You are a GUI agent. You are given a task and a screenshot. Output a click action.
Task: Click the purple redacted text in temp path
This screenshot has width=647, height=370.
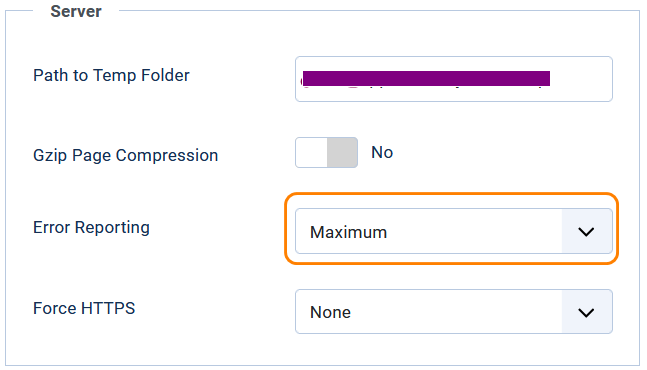tap(426, 78)
